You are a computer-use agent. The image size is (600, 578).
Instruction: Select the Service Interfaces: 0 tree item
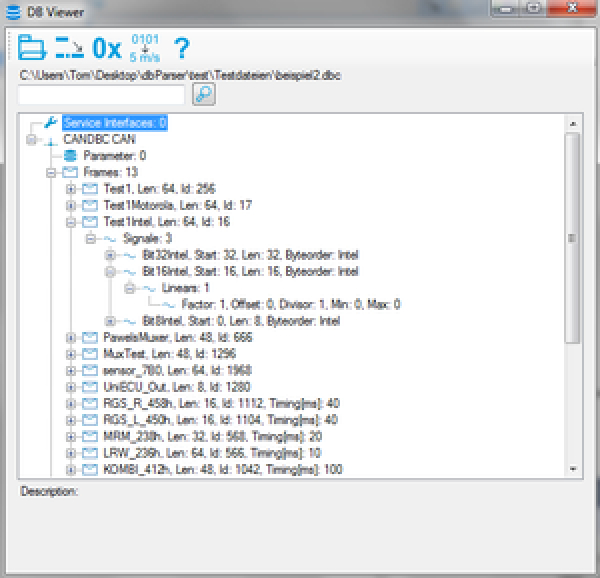(x=114, y=123)
